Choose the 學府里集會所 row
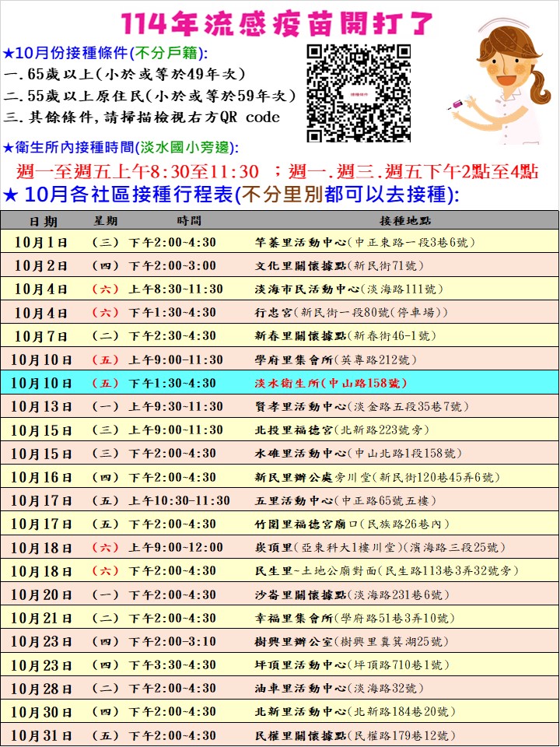This screenshot has width=560, height=747. pyautogui.click(x=280, y=359)
